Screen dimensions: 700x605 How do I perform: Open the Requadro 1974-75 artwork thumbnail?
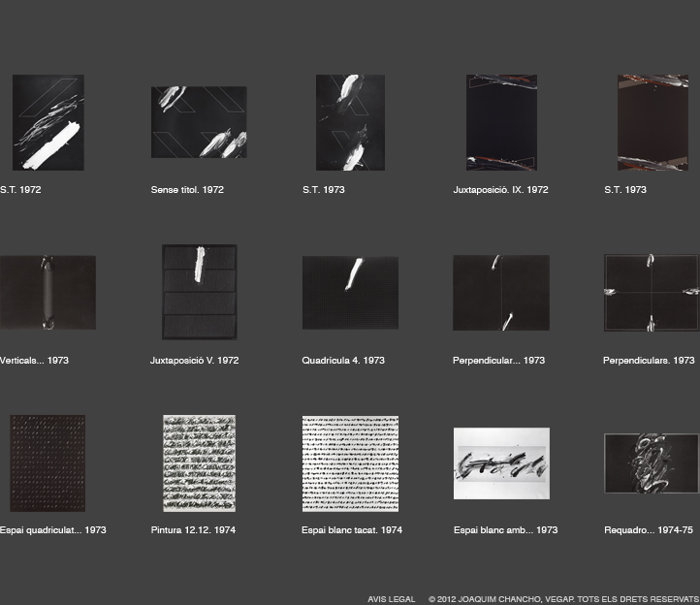click(x=651, y=462)
